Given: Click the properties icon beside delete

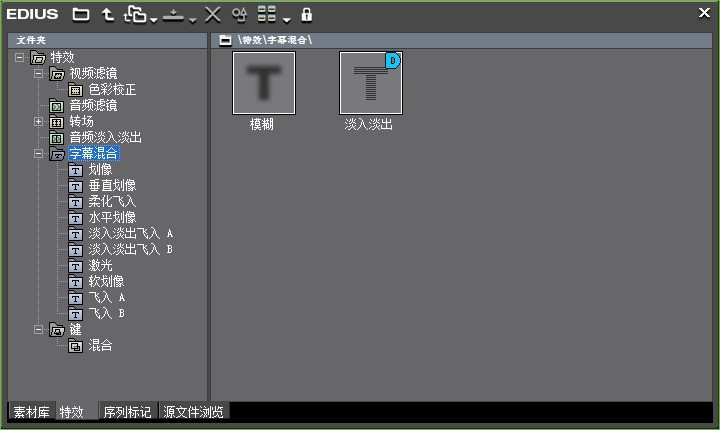Looking at the screenshot, I should (x=238, y=14).
